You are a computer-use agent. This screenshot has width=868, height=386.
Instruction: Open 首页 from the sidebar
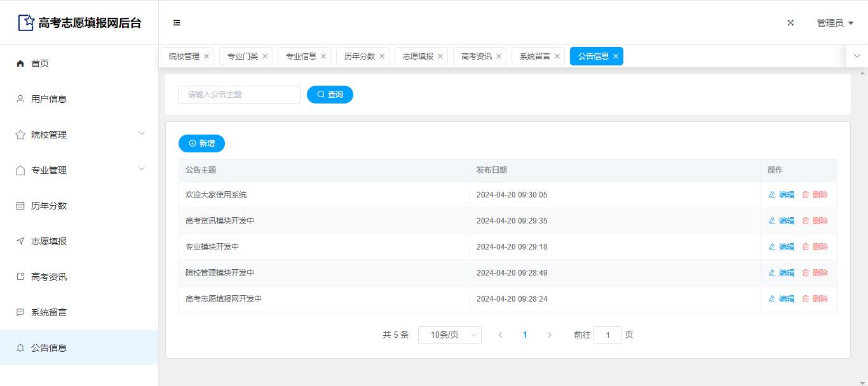pyautogui.click(x=40, y=63)
